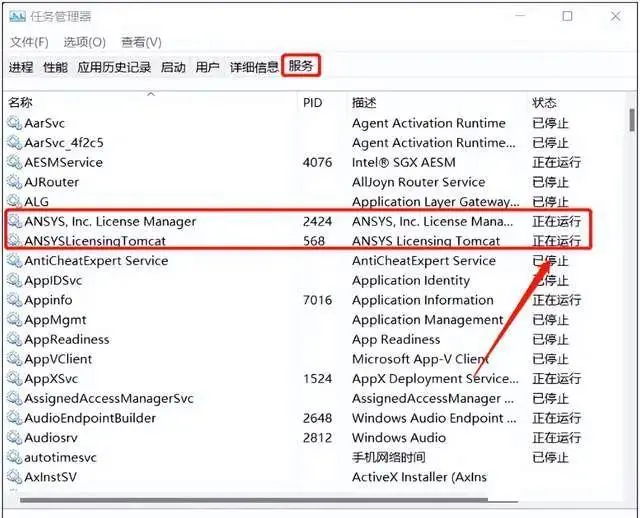Click the AxInstSV service icon
This screenshot has width=640, height=518.
[14, 476]
